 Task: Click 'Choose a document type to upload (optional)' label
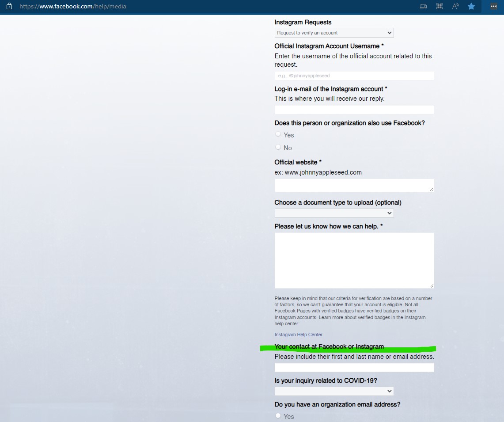[338, 202]
